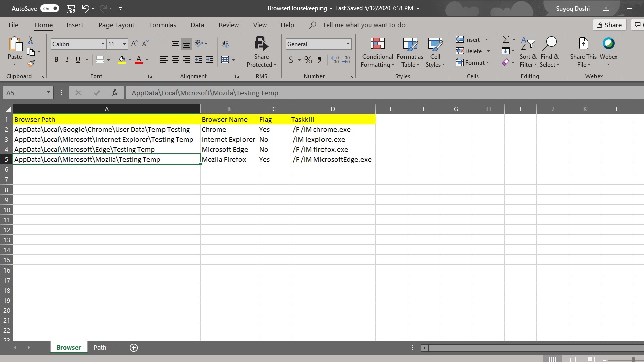This screenshot has width=644, height=362.
Task: Expand the font size dropdown
Action: point(124,44)
